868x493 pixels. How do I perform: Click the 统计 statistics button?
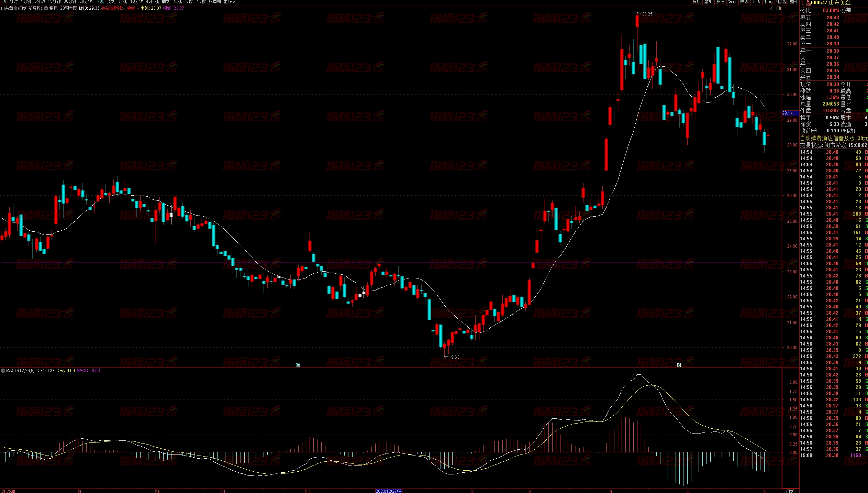732,2
